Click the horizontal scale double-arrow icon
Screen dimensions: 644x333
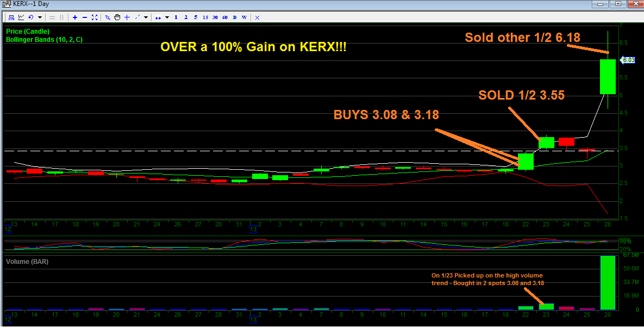(x=158, y=17)
